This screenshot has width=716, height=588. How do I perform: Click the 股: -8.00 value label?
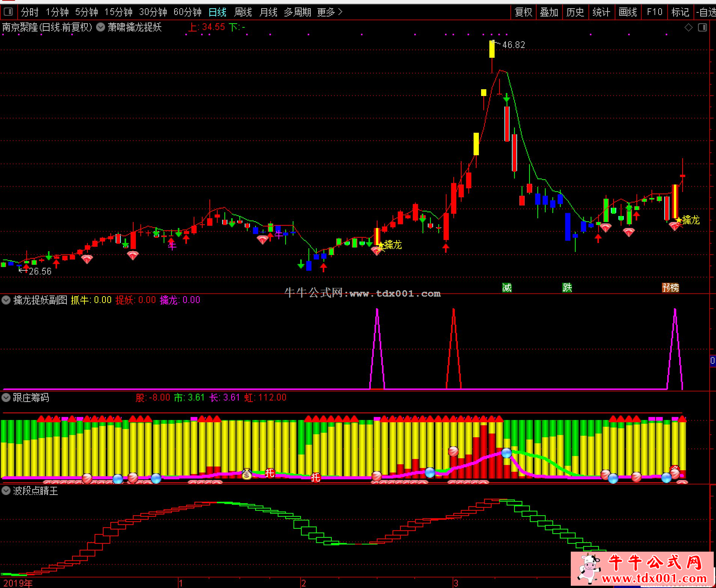(x=153, y=397)
